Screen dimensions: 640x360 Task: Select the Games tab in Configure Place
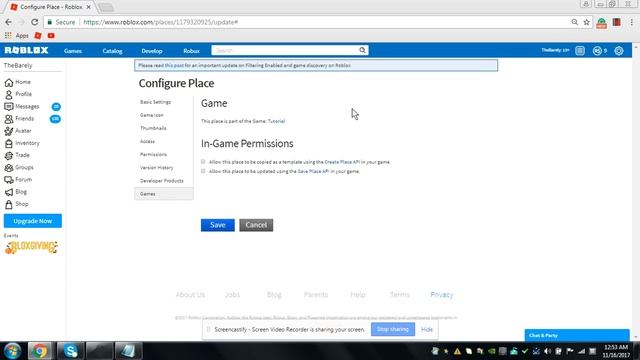click(x=164, y=193)
